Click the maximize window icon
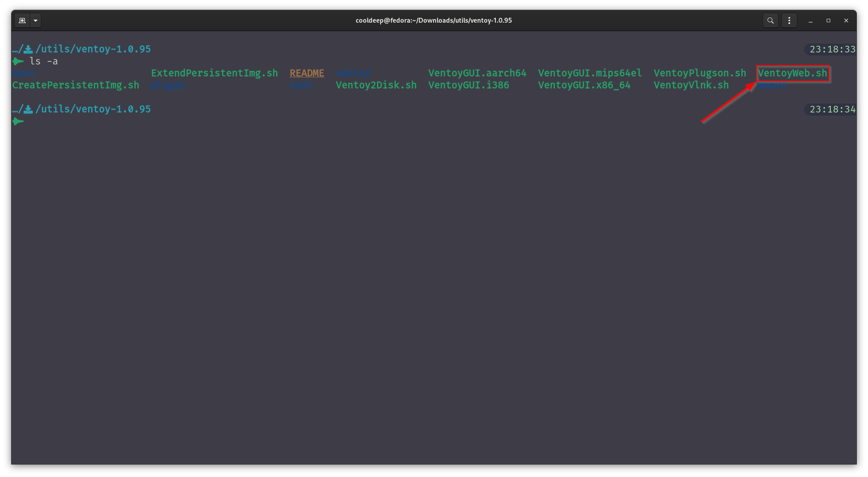 click(828, 20)
